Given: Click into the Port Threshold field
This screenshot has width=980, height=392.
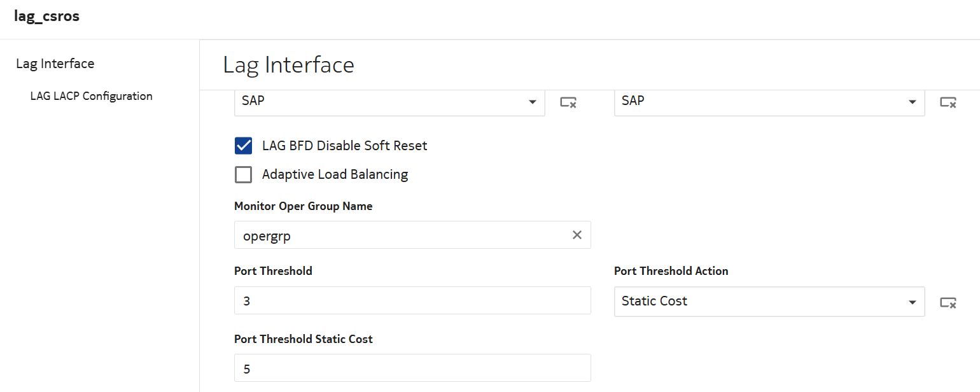Looking at the screenshot, I should 412,300.
